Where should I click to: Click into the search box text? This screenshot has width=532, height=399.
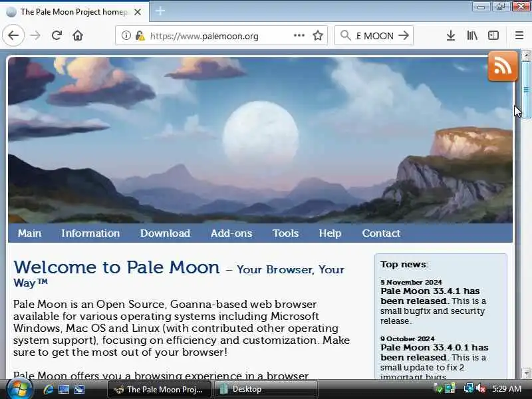coord(374,36)
